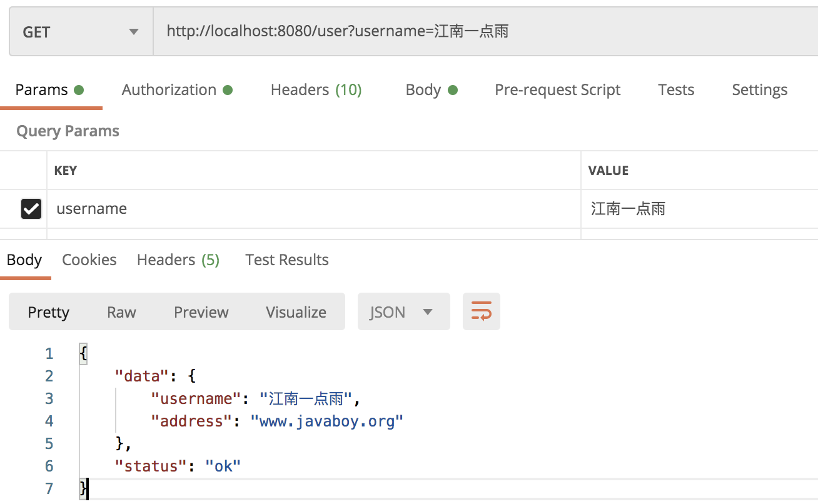Viewport: 818px width, 504px height.
Task: Edit the 江南一点雨 value cell
Action: (700, 209)
